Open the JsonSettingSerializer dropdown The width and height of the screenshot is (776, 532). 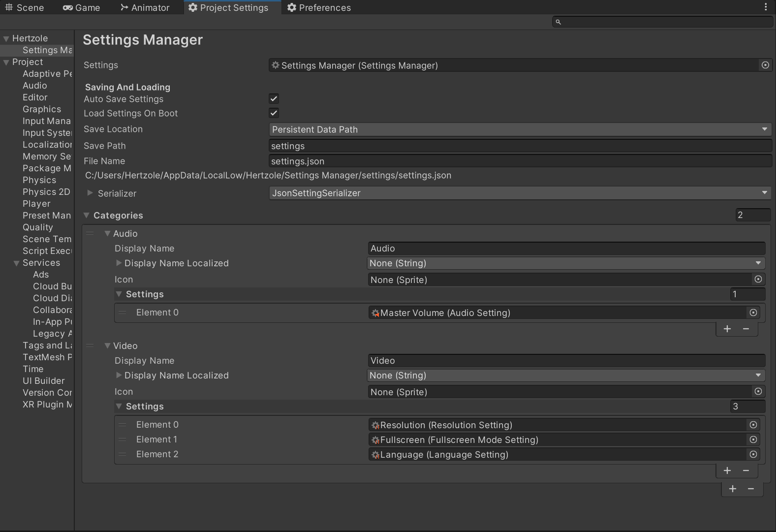coord(520,193)
